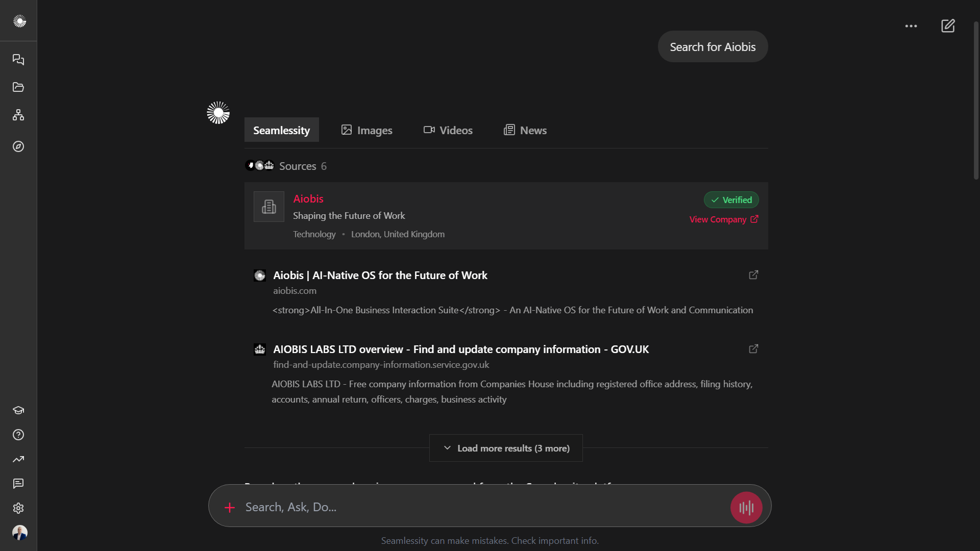
Task: Open the compass explore tool
Action: coord(18,146)
